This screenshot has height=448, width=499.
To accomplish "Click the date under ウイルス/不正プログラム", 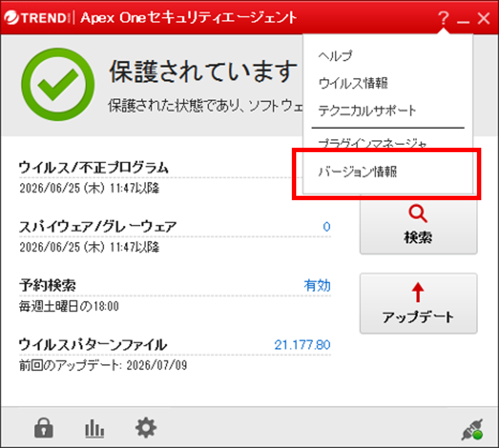I will point(89,188).
